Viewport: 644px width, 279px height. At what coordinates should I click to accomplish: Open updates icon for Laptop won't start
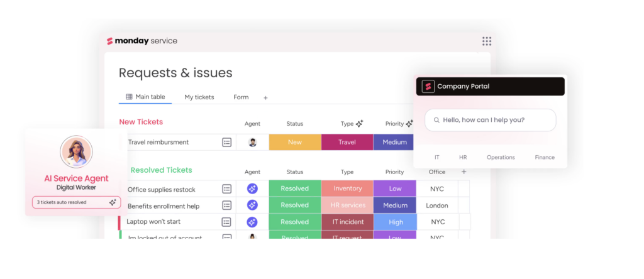point(226,222)
